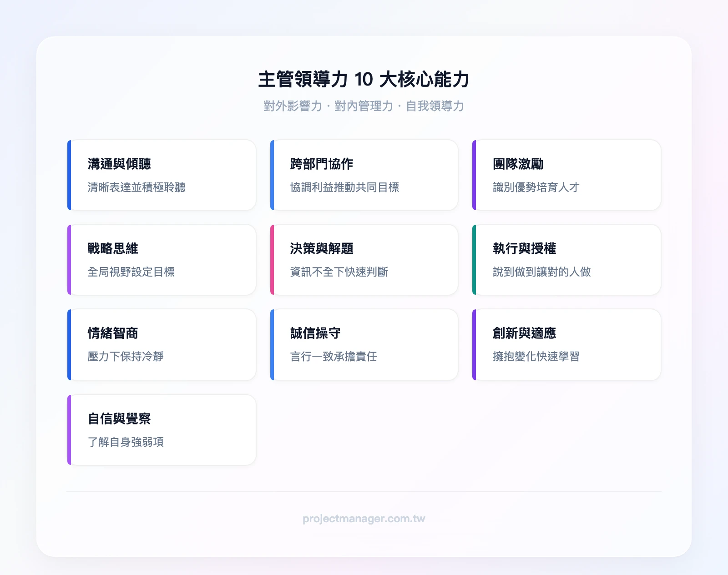
Task: Click the text 了解自身強弱項
Action: click(x=126, y=442)
